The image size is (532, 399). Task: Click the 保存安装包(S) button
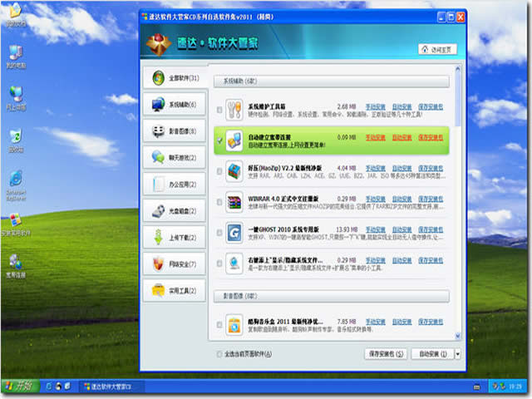point(386,354)
